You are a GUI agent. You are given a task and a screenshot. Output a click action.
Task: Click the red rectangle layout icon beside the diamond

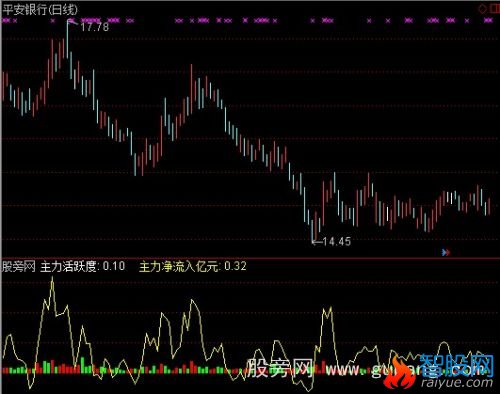(x=495, y=9)
